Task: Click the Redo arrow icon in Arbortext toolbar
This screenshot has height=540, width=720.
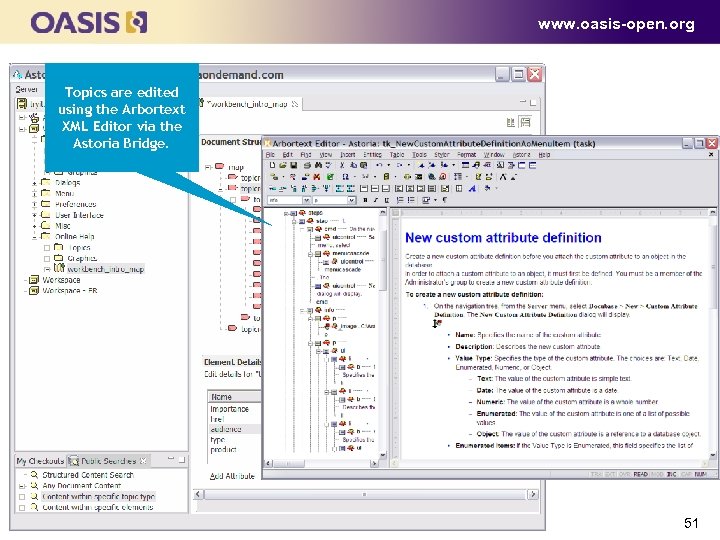Action: tap(399, 165)
